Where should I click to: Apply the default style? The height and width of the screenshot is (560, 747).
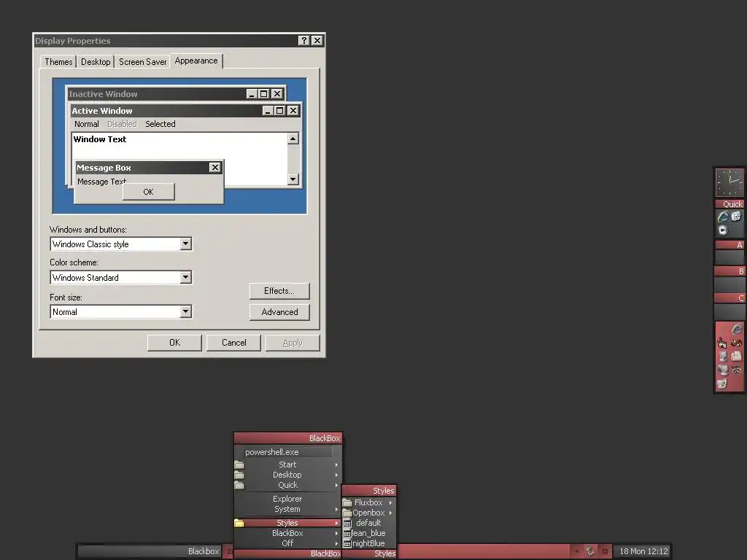[x=368, y=523]
